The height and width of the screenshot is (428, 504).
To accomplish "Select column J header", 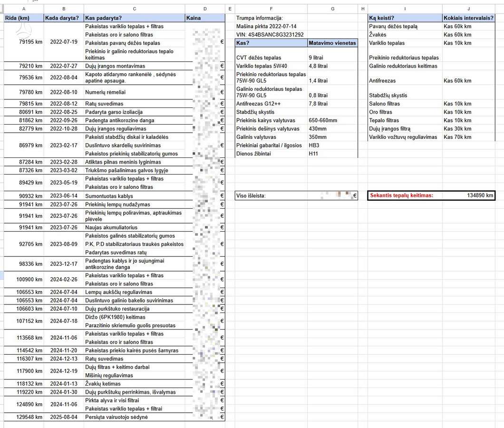I will coord(469,9).
